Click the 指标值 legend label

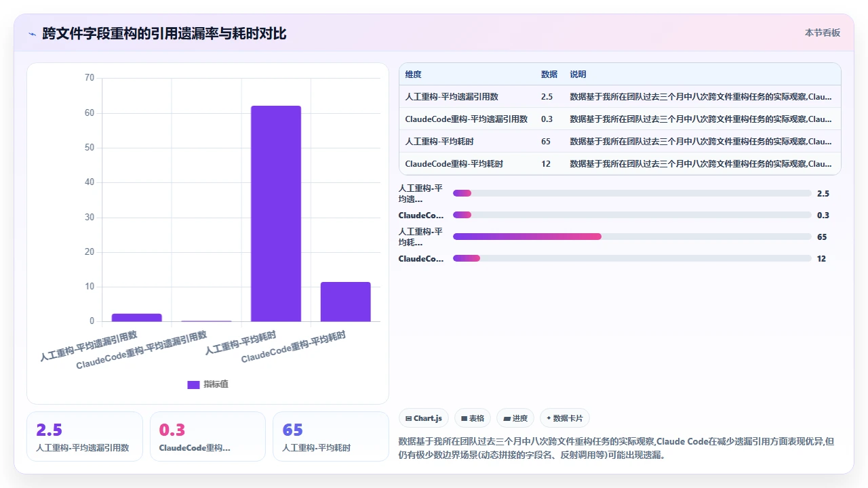pyautogui.click(x=216, y=384)
